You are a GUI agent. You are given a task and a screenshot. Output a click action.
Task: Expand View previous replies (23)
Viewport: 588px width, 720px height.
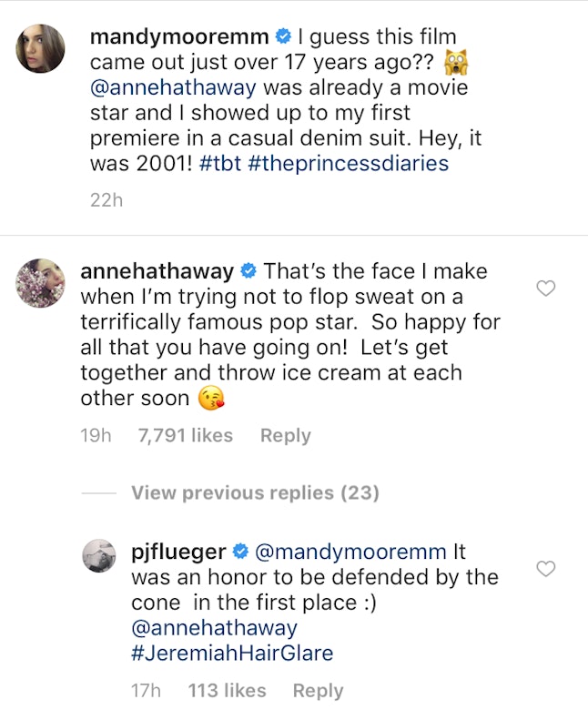[255, 492]
